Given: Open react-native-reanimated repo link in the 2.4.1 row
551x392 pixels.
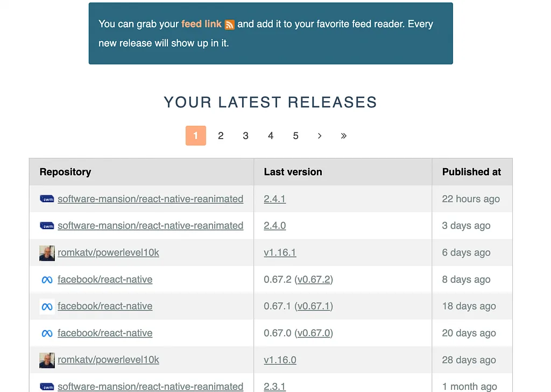Looking at the screenshot, I should tap(151, 199).
